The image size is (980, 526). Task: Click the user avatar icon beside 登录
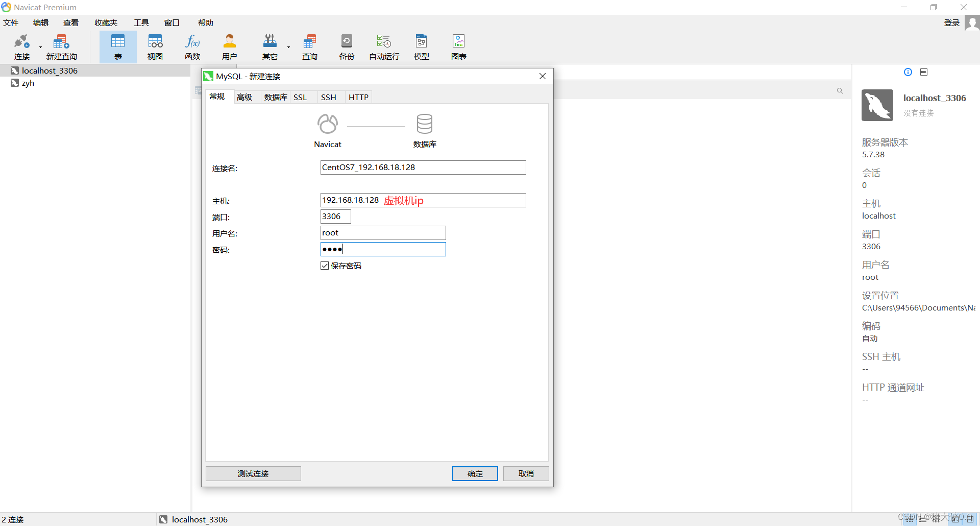click(x=972, y=23)
